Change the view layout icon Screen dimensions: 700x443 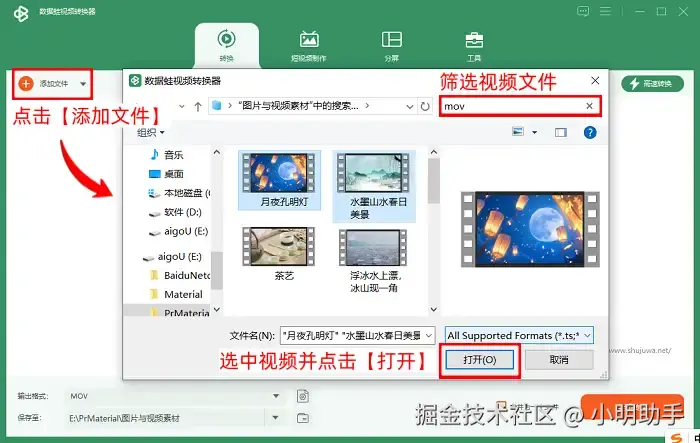pos(518,132)
